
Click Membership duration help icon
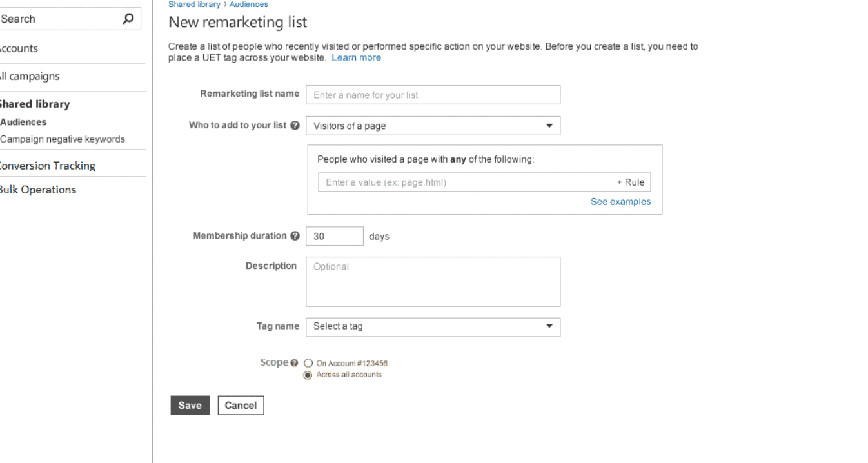[295, 236]
